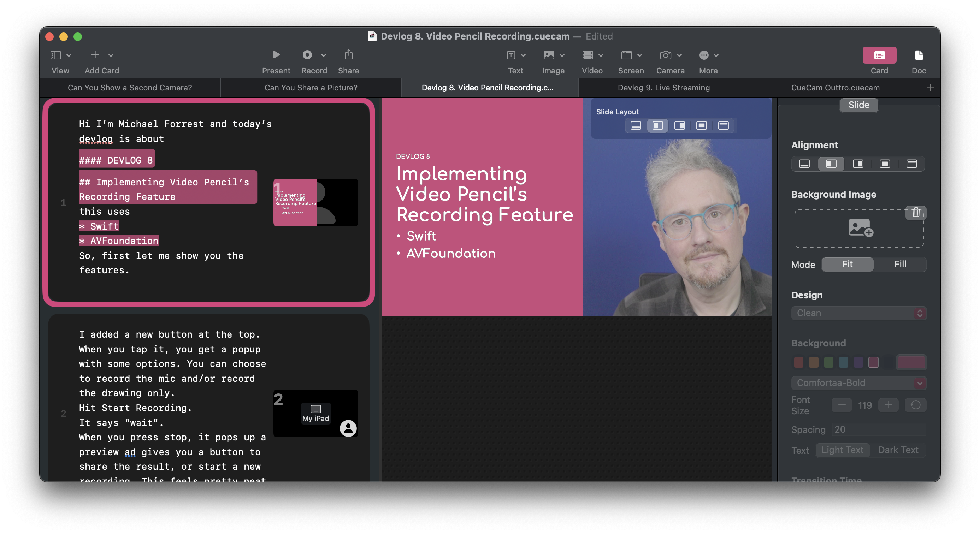Switch to Doc inspector mode
The height and width of the screenshot is (534, 980).
pos(919,55)
